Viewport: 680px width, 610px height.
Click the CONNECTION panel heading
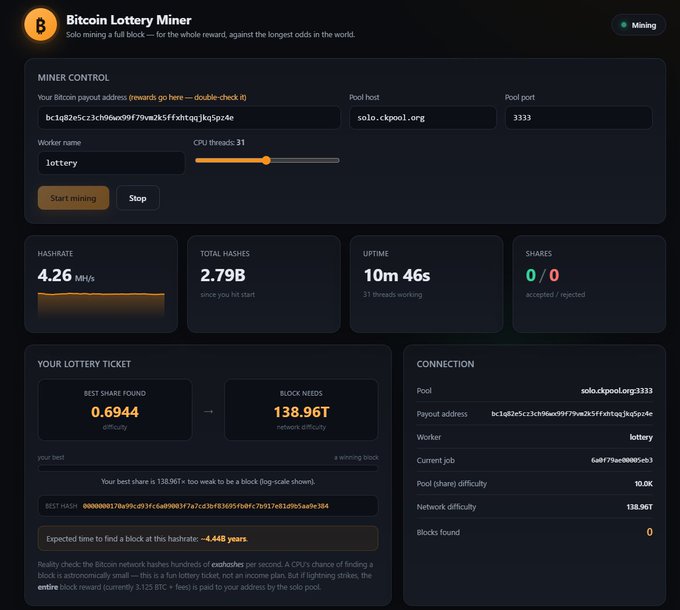(x=445, y=364)
